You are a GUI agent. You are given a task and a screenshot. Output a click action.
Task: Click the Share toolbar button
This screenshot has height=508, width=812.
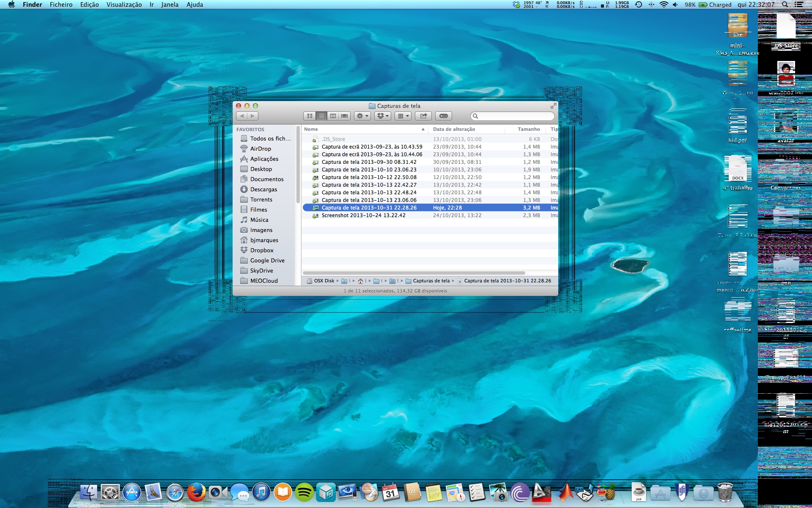(423, 116)
